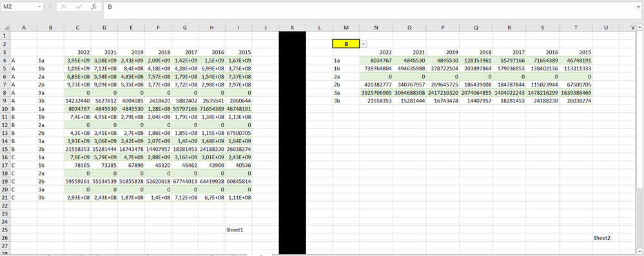
Task: Click the 2015 header in cell I3
Action: pyautogui.click(x=239, y=52)
